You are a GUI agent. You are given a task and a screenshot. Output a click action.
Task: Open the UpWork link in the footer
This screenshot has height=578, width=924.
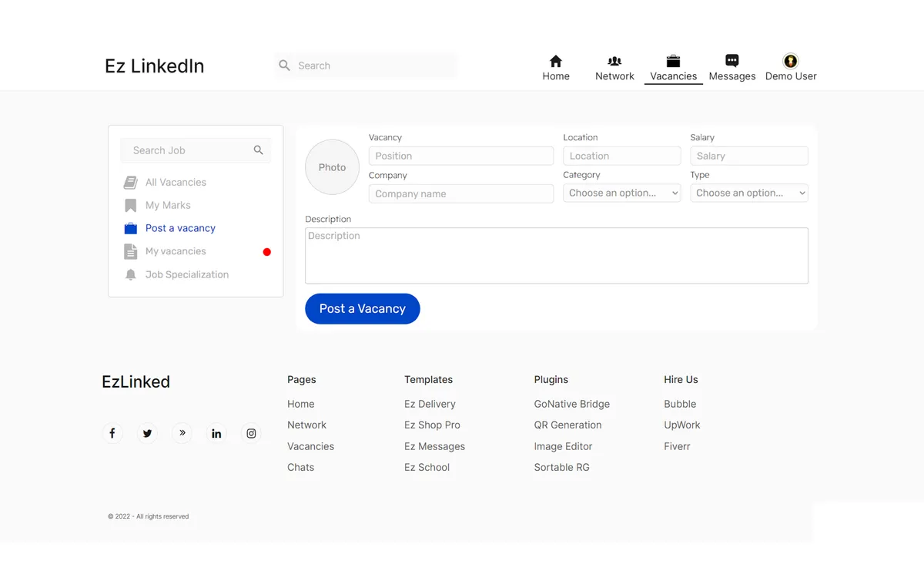(682, 425)
